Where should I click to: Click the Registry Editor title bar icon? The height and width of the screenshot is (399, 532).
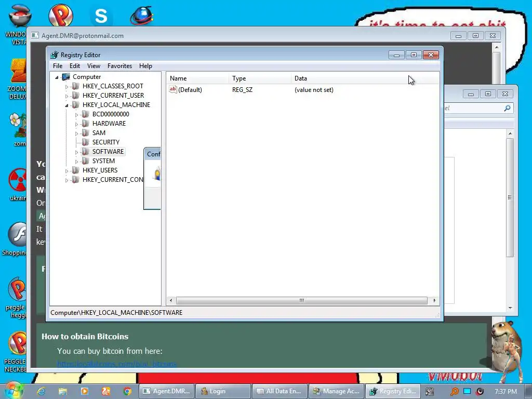coord(54,55)
